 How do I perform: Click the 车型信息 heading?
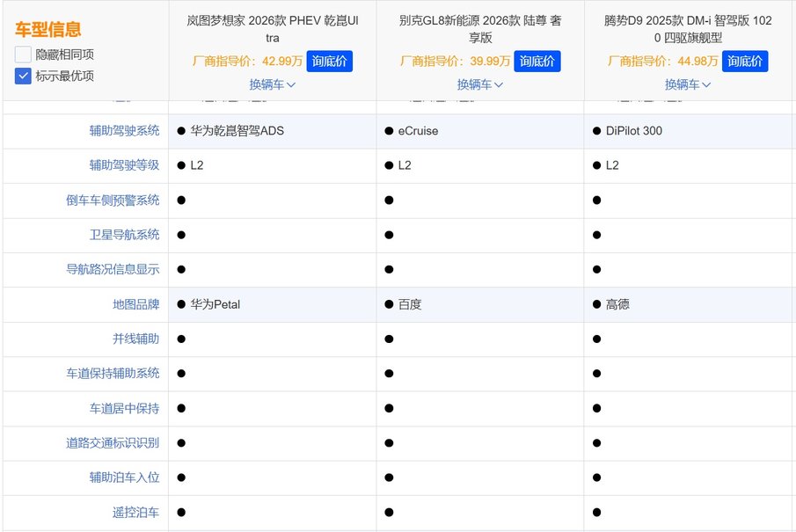pos(48,30)
